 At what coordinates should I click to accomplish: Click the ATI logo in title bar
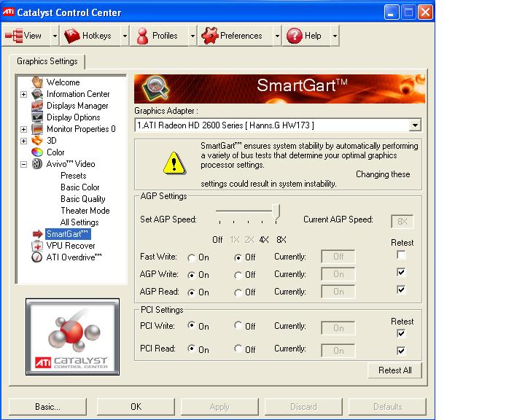[x=8, y=12]
